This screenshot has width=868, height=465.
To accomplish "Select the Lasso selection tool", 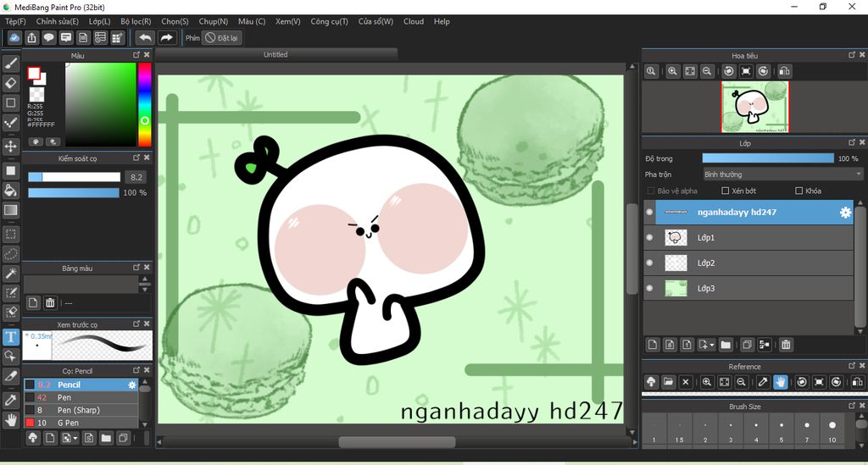I will click(x=10, y=254).
